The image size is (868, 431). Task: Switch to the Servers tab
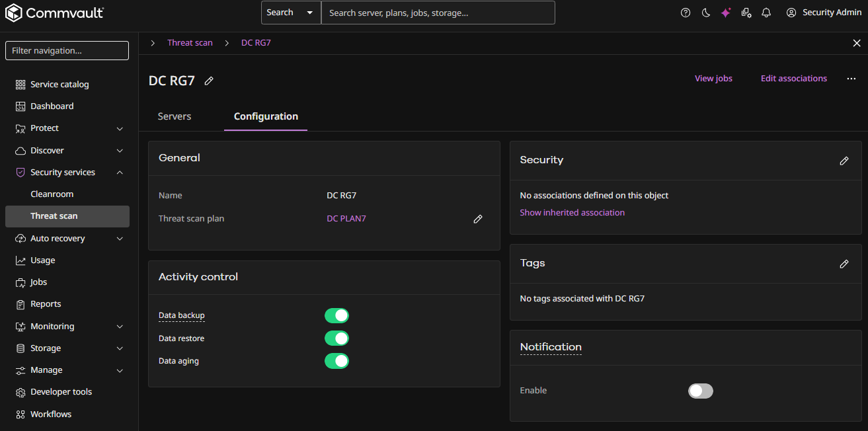(x=175, y=116)
